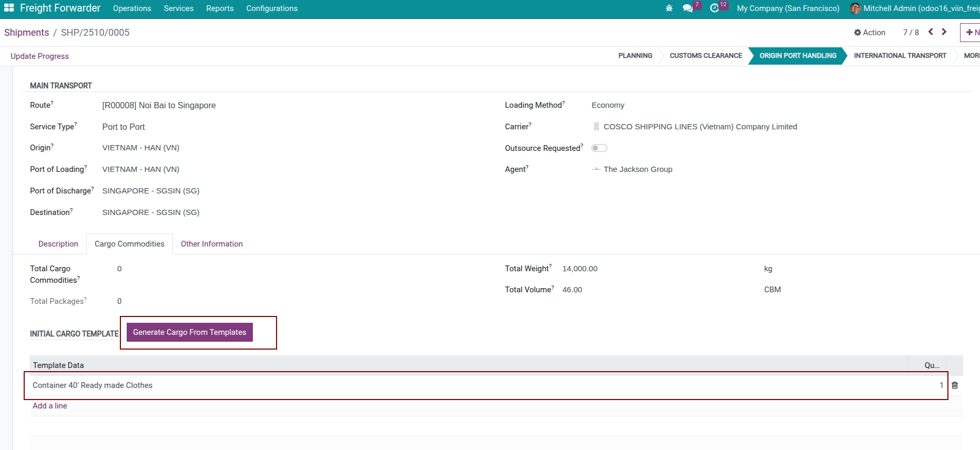
Task: Open the activities clock icon
Action: (714, 8)
